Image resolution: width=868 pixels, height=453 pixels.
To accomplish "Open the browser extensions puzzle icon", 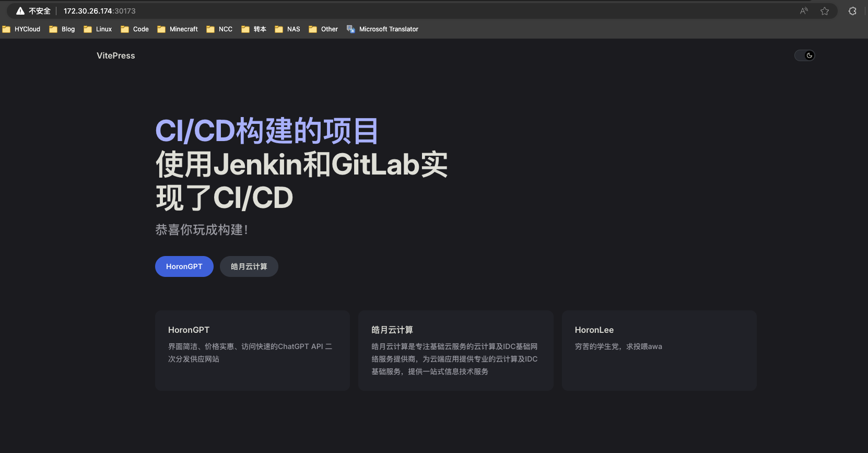I will (852, 11).
